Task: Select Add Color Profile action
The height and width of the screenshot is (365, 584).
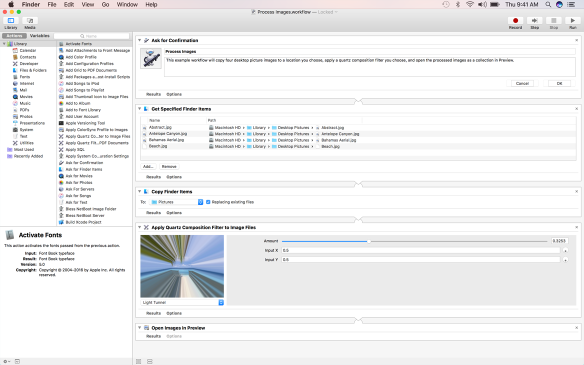Action: [81, 57]
